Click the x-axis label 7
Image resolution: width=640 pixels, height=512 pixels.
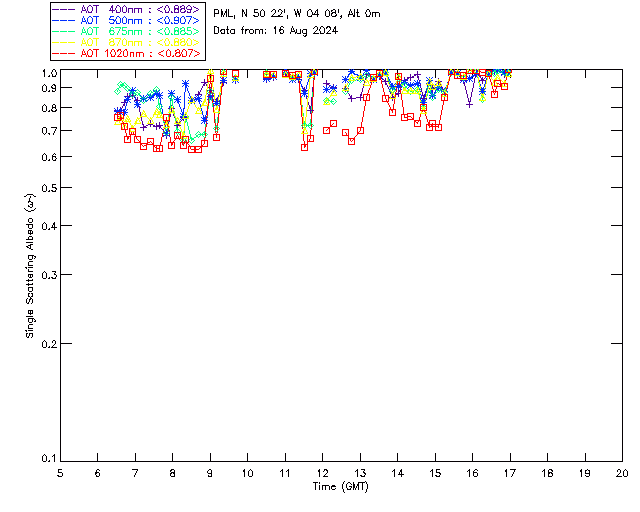click(135, 473)
